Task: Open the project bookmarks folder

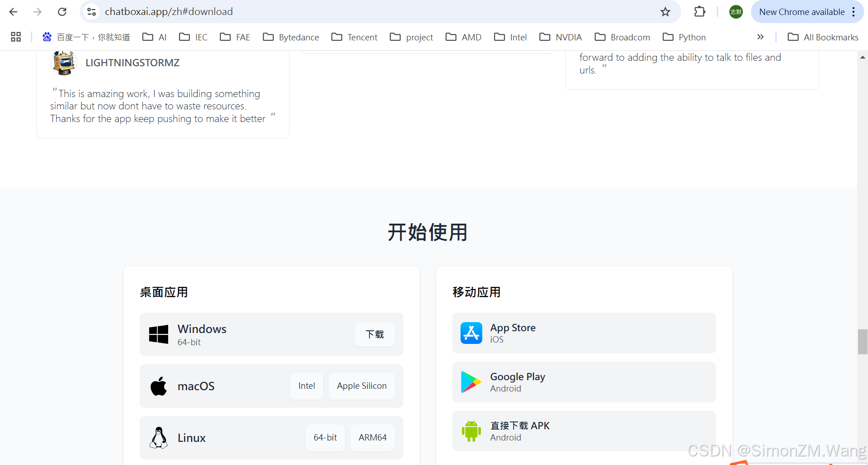Action: coord(412,37)
